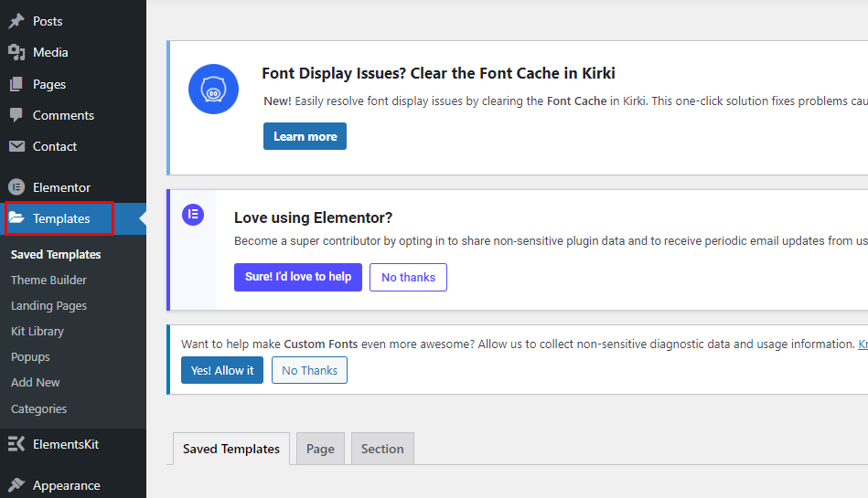Click the Comments speech bubble icon
The width and height of the screenshot is (868, 498).
coord(16,115)
